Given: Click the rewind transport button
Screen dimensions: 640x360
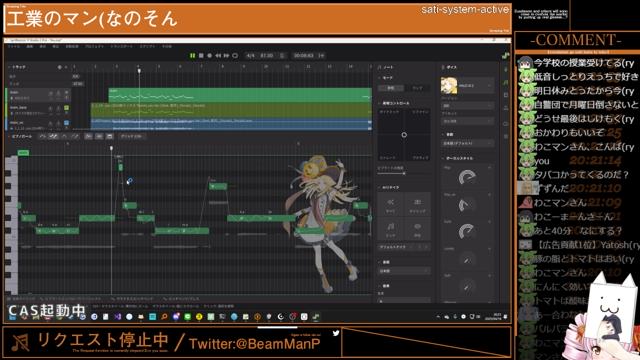Looking at the screenshot, I should pyautogui.click(x=218, y=56).
